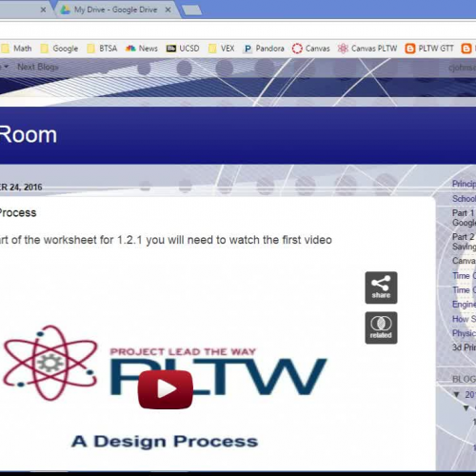The width and height of the screenshot is (476, 476).
Task: Open the sidebar link starting with Physic
Action: click(464, 333)
